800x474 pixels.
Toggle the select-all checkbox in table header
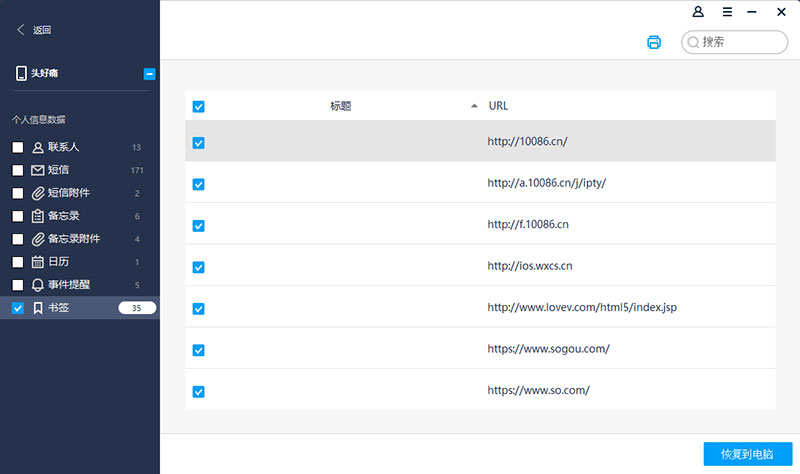coord(198,106)
